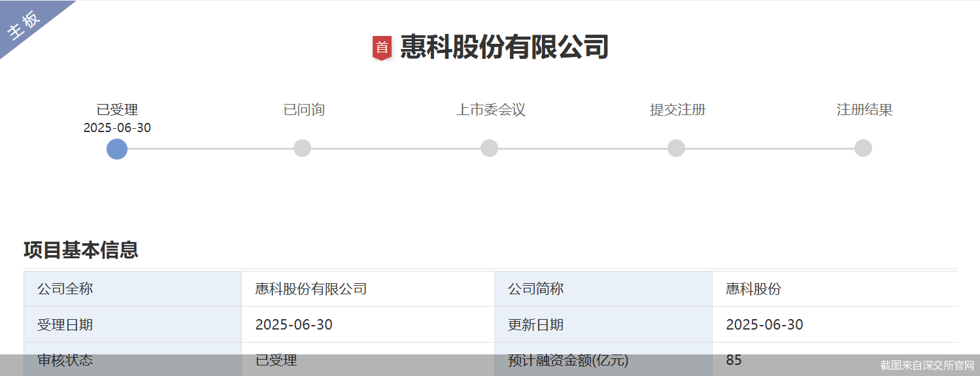The height and width of the screenshot is (376, 980).
Task: Click the 公司全称 label cell
Action: (133, 288)
